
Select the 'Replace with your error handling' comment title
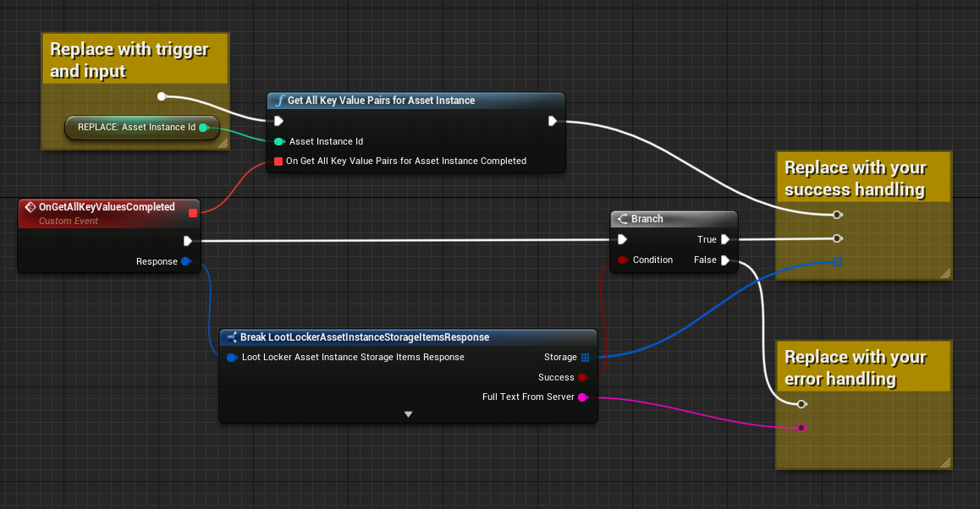(855, 368)
